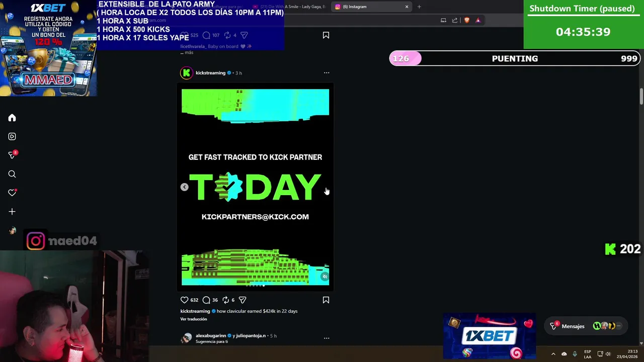644x362 pixels.
Task: Open alexabugarinn post avatar
Action: (x=187, y=338)
